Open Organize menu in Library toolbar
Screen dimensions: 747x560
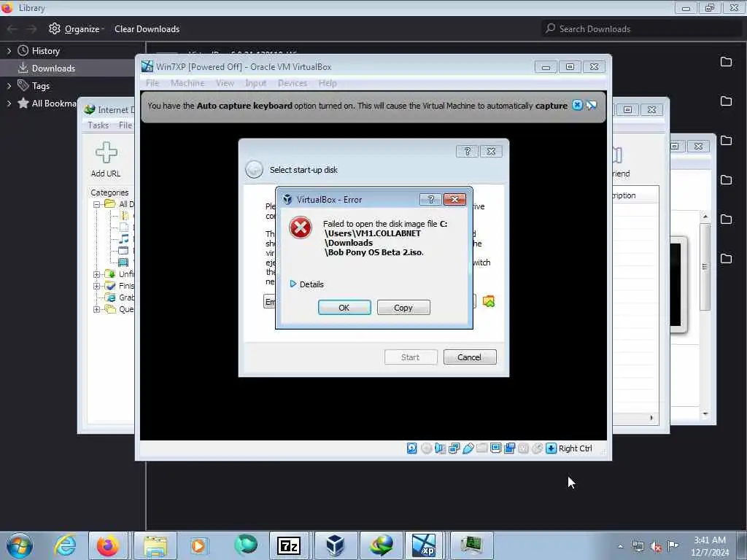77,29
